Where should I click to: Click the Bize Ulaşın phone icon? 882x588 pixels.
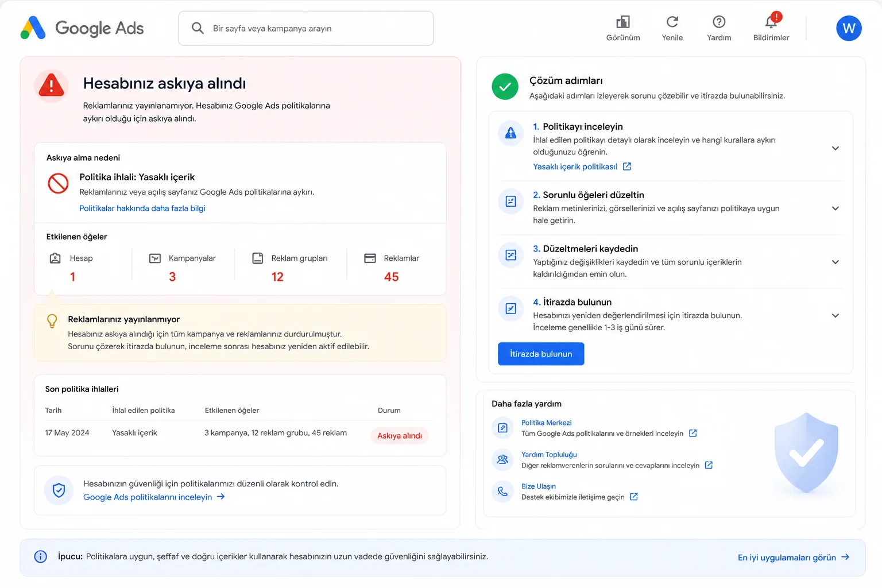coord(502,492)
